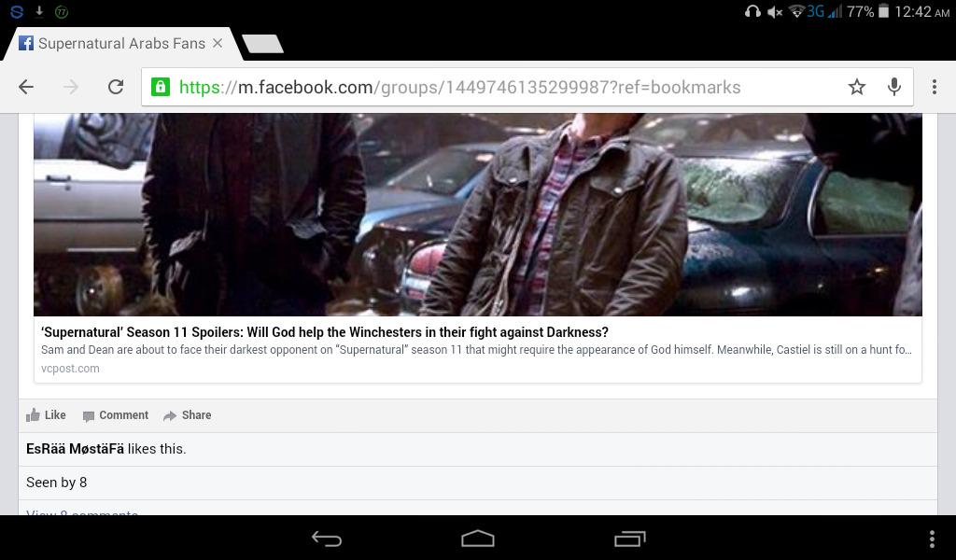
Task: Like the post with the Like button
Action: [46, 415]
